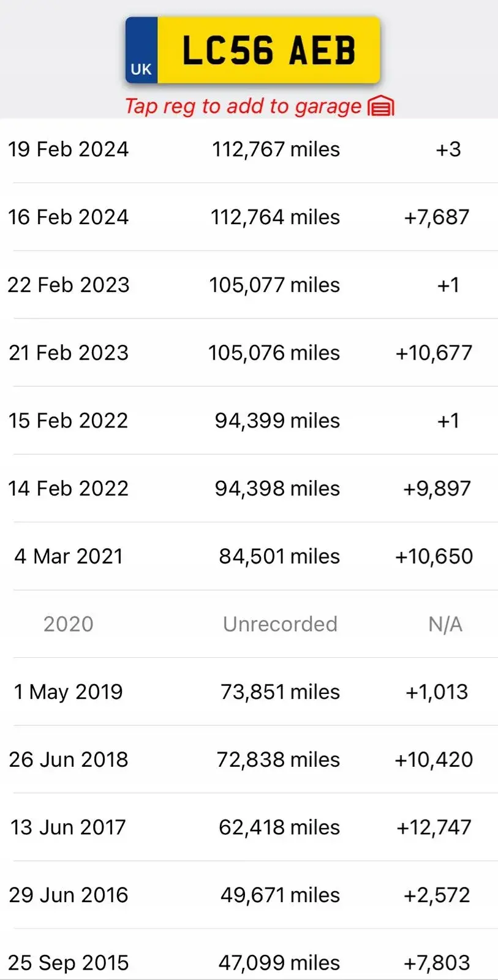
Task: Tap the 105,076 miles reading
Action: 274,353
